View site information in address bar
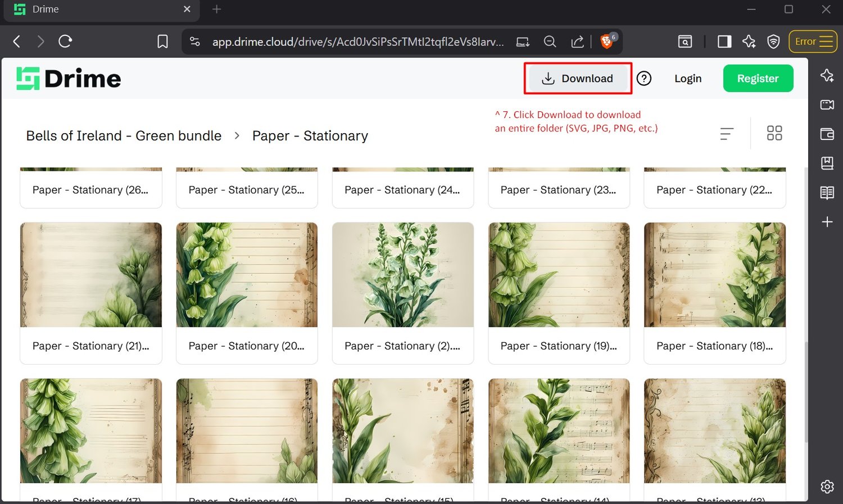 pos(195,42)
